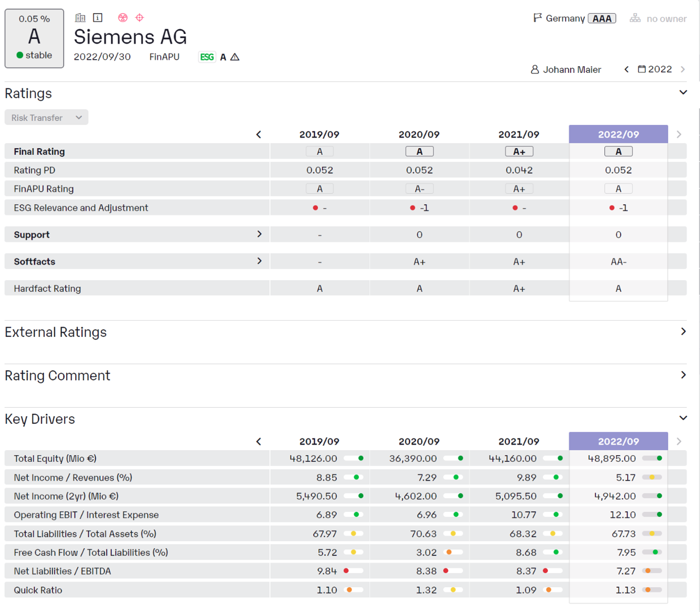This screenshot has width=700, height=612.
Task: Expand the Support row
Action: pos(259,234)
